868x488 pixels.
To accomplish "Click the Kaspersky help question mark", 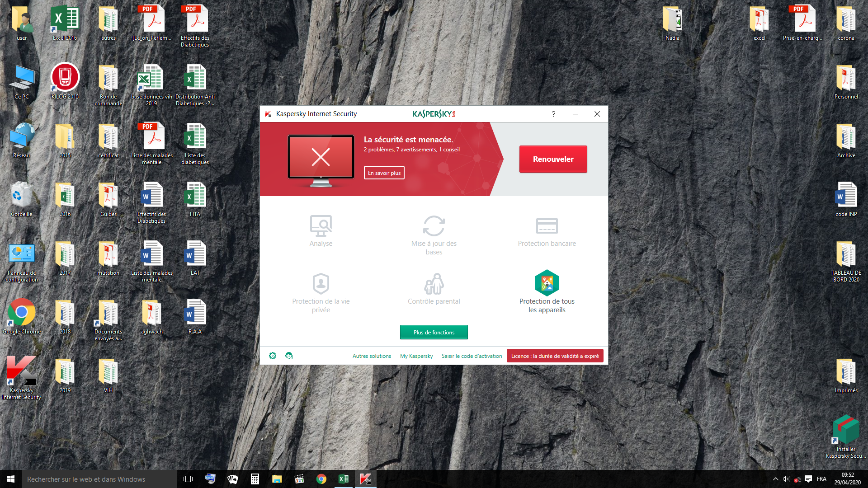I will click(x=553, y=114).
